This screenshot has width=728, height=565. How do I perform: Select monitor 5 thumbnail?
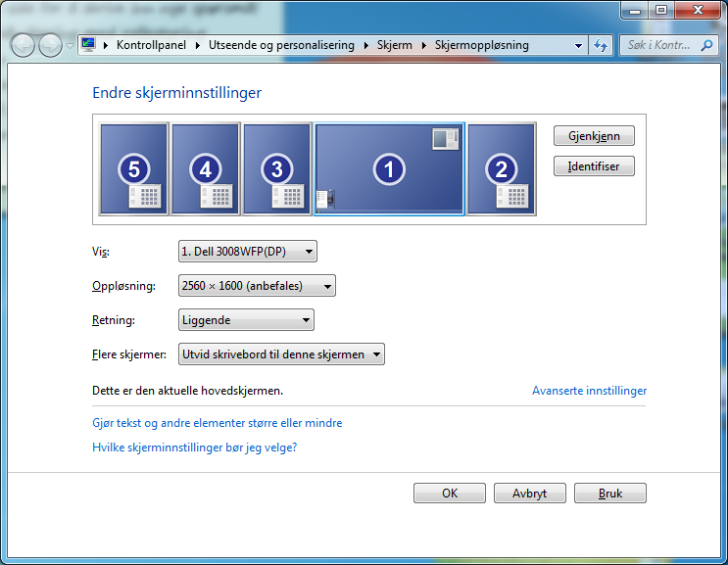[x=133, y=168]
